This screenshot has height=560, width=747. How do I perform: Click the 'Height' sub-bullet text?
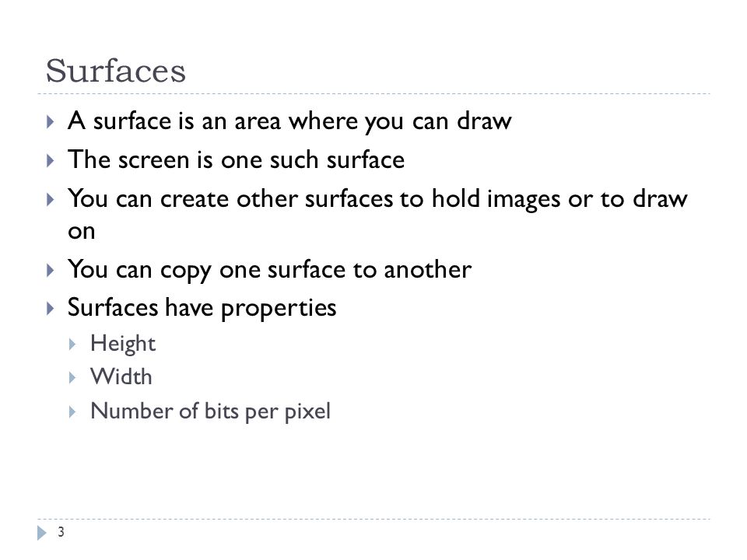point(123,345)
